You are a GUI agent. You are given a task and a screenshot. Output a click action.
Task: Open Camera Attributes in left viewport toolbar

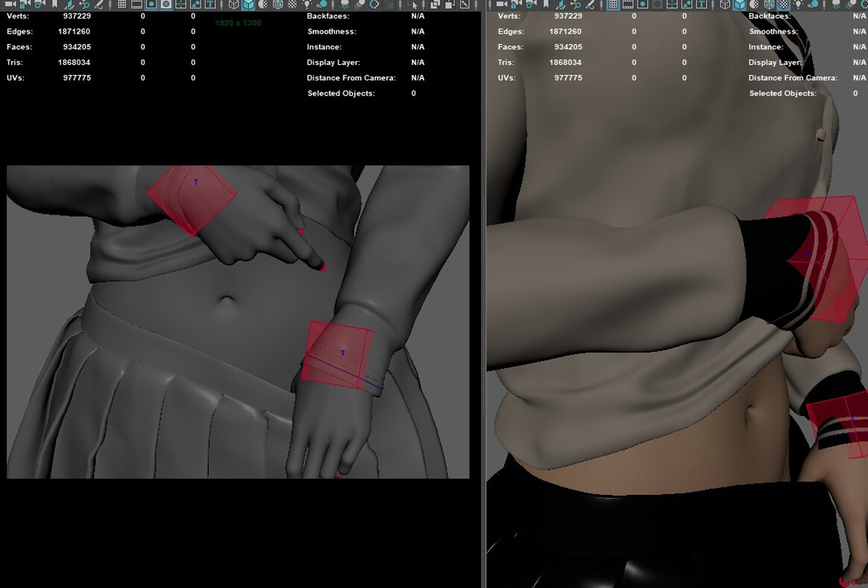click(39, 4)
